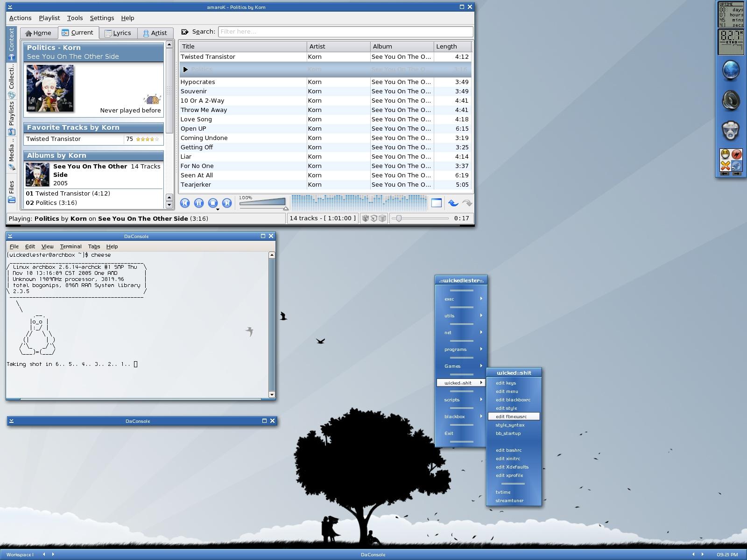Open the Playlist menu in amaroK

49,18
